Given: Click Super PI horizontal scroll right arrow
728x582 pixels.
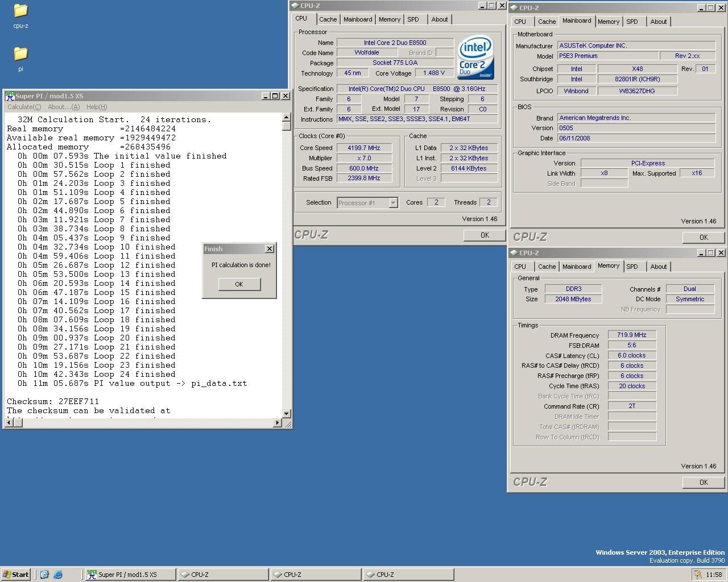Looking at the screenshot, I should point(278,422).
